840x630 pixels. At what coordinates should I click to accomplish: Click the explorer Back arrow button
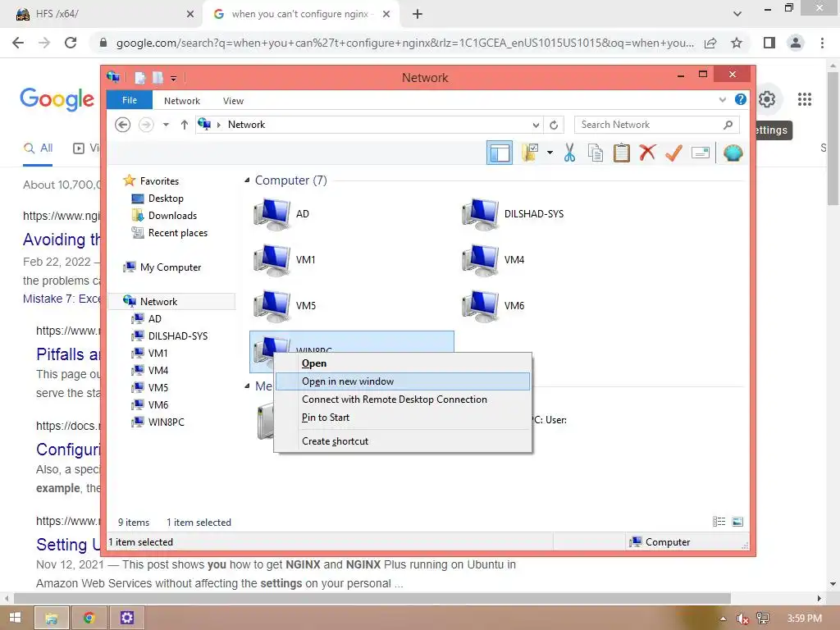[123, 125]
